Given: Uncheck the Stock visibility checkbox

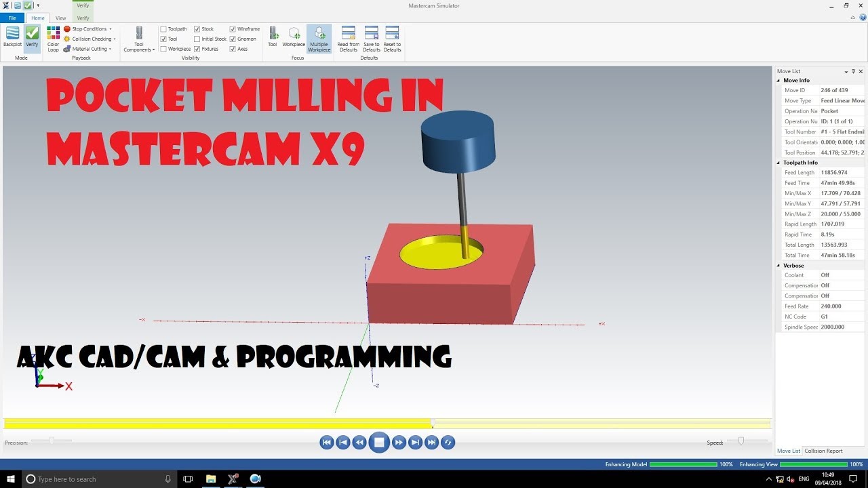Looking at the screenshot, I should point(197,29).
